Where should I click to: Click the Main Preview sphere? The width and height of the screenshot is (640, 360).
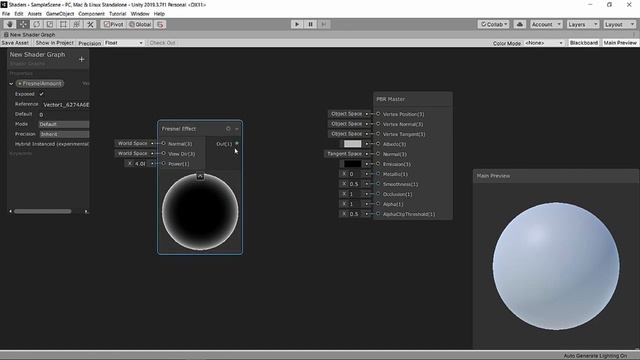point(556,266)
